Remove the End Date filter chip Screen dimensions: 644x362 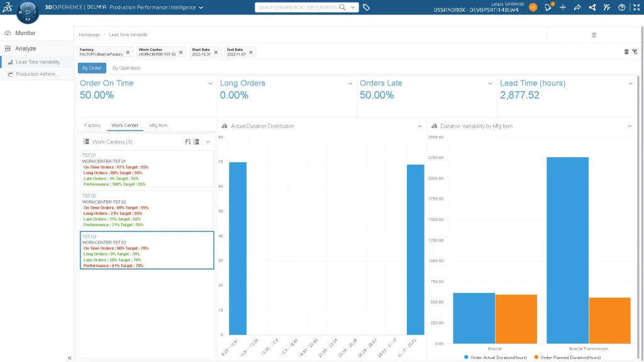251,52
